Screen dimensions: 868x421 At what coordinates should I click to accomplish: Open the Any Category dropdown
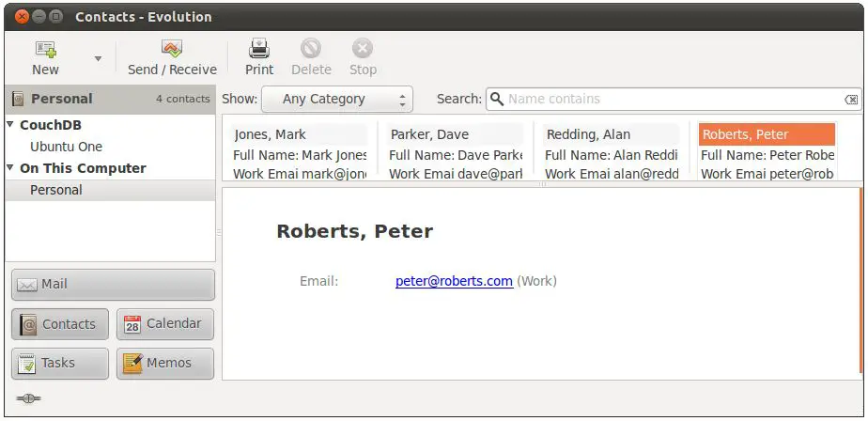pos(337,100)
